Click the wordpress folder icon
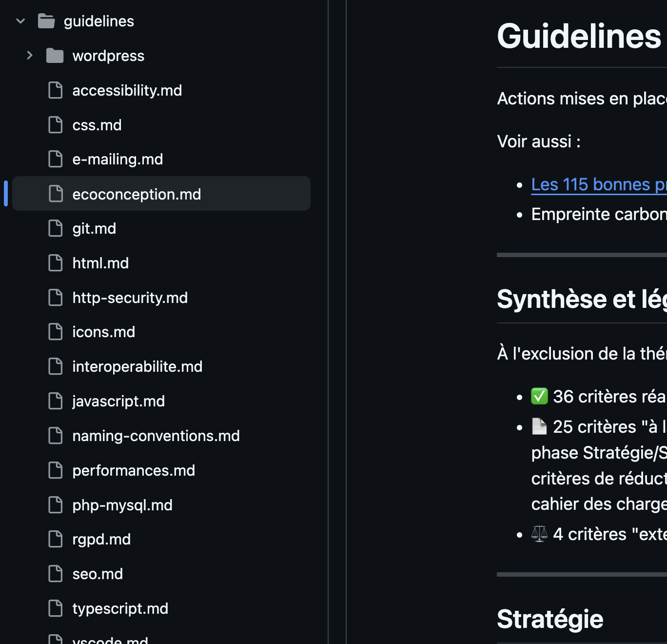Screen dimensions: 667x644 click(x=55, y=56)
